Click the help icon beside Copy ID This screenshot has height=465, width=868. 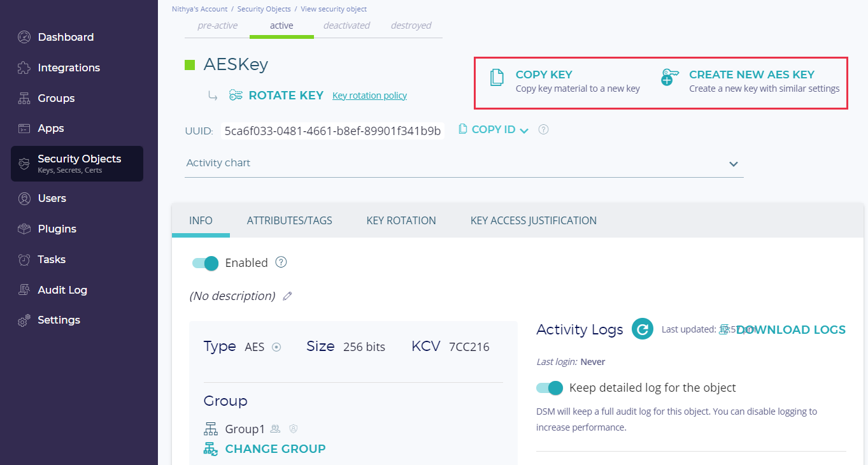click(543, 130)
